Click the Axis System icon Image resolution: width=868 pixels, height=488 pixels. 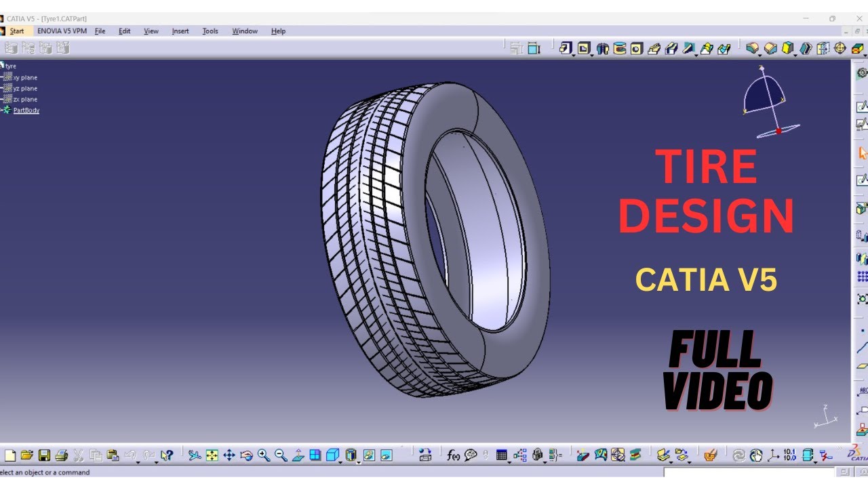pos(773,455)
